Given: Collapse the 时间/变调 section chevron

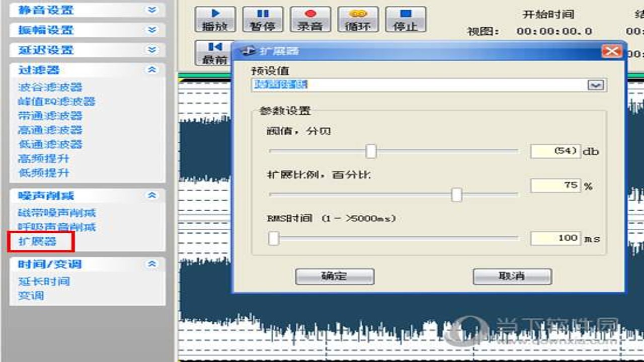Looking at the screenshot, I should [x=152, y=264].
